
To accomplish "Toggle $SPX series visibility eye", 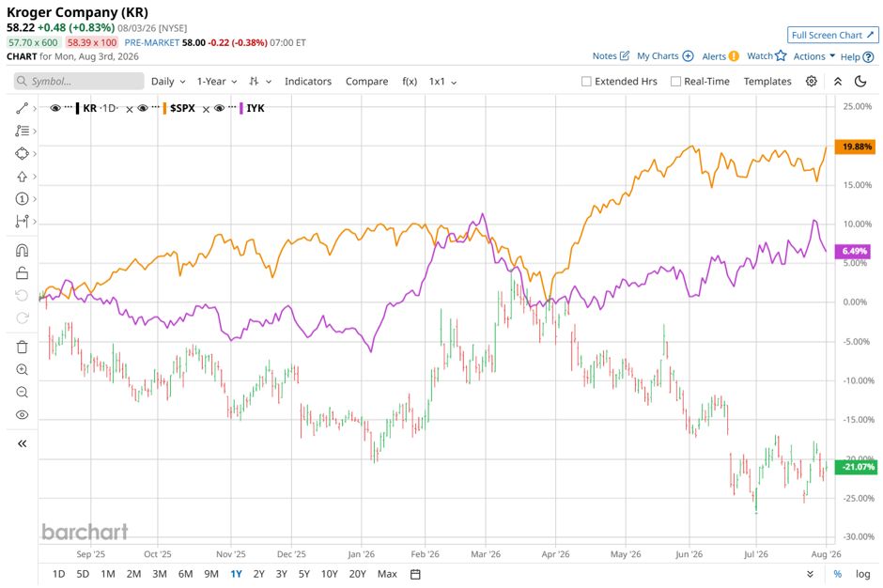I will 143,108.
